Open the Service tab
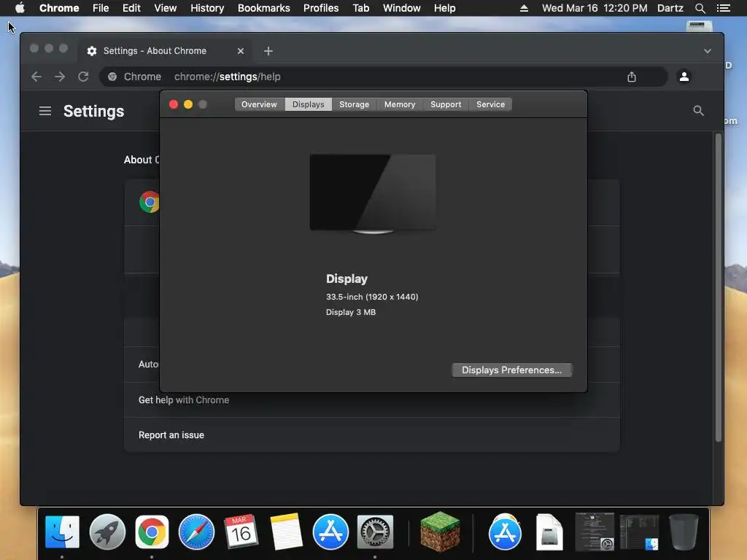Viewport: 747px width, 560px height. tap(491, 104)
